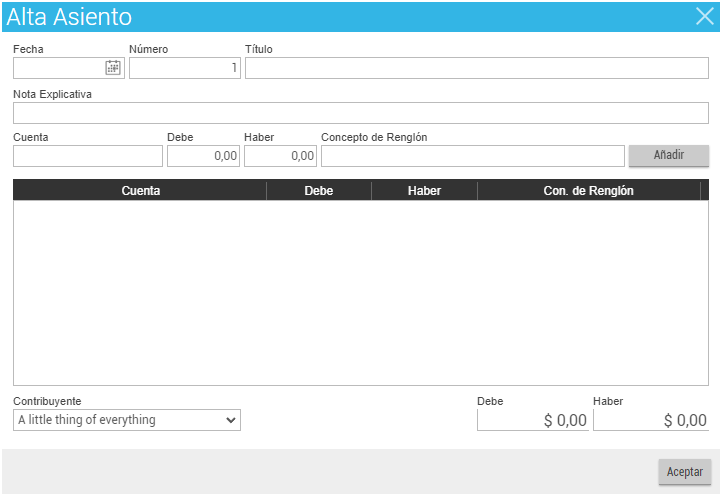Click the Debe total field showing $ 0,00
Viewport: 722px width, 496px height.
(533, 420)
